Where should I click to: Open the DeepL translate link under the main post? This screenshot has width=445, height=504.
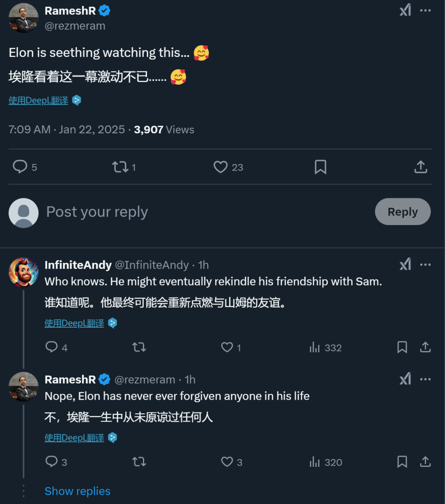[x=38, y=101]
